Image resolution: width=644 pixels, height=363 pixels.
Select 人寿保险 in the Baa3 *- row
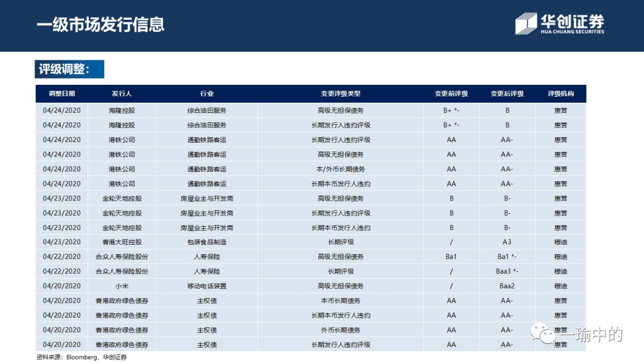click(206, 271)
